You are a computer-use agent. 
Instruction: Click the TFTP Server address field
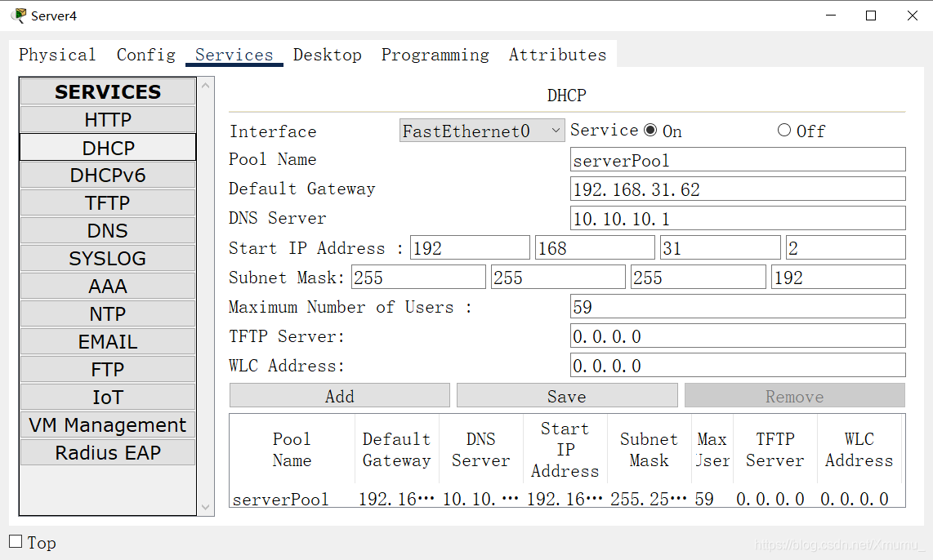point(737,336)
